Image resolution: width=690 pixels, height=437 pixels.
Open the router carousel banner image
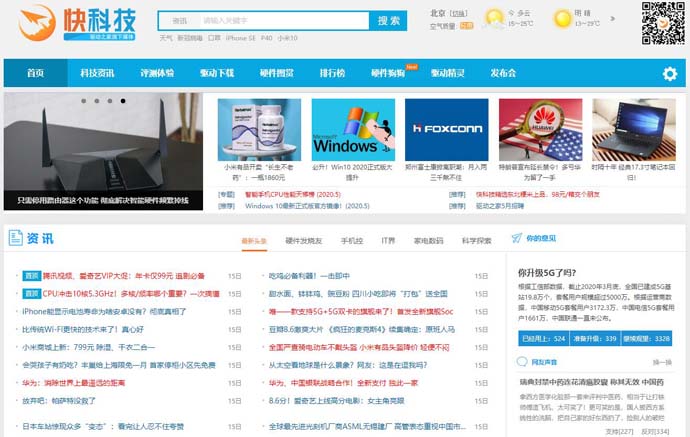[103, 151]
